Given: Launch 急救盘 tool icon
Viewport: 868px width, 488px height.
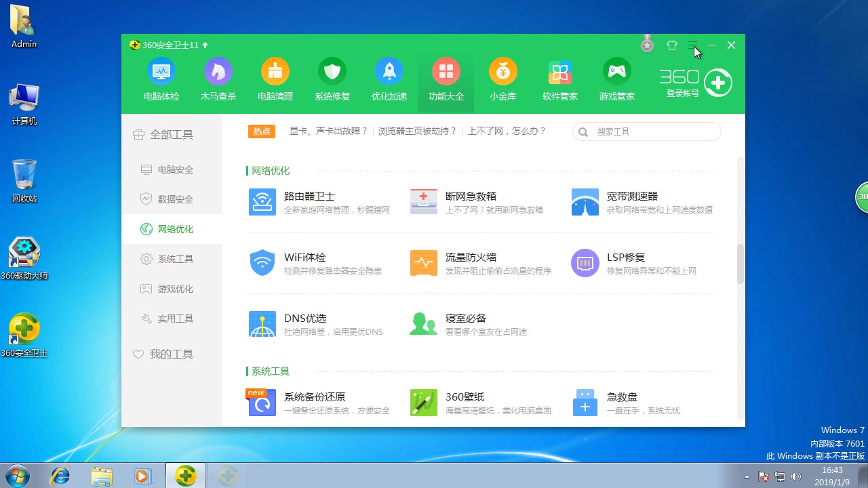Looking at the screenshot, I should (585, 403).
